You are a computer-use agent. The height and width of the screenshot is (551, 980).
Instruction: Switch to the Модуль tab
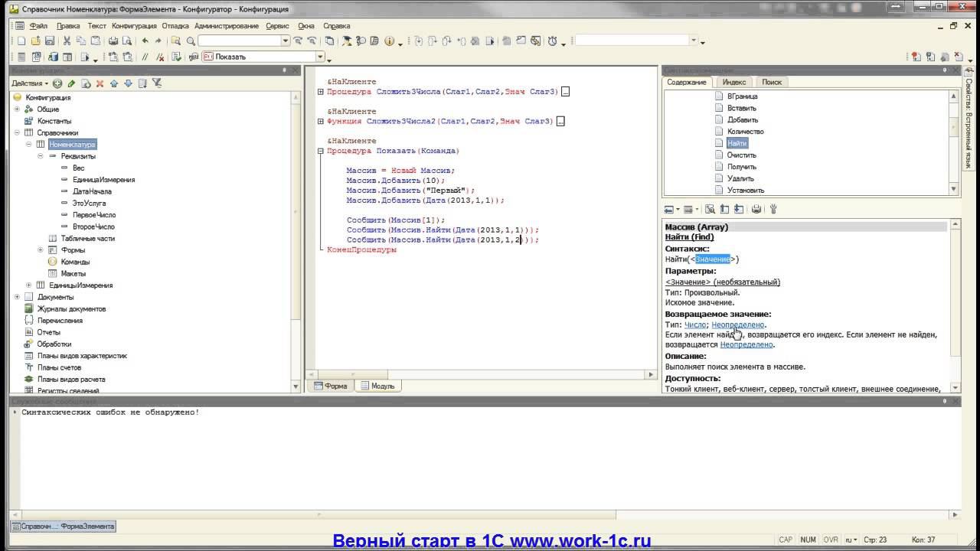point(377,386)
